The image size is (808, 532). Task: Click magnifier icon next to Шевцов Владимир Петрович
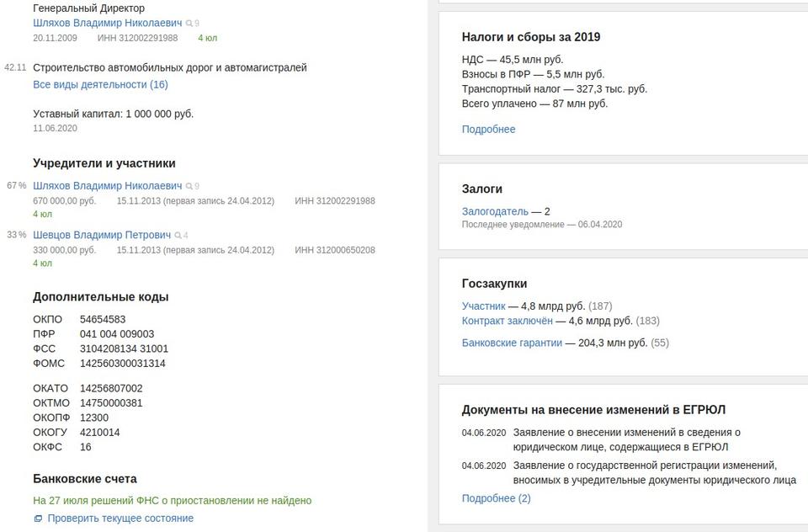[178, 236]
